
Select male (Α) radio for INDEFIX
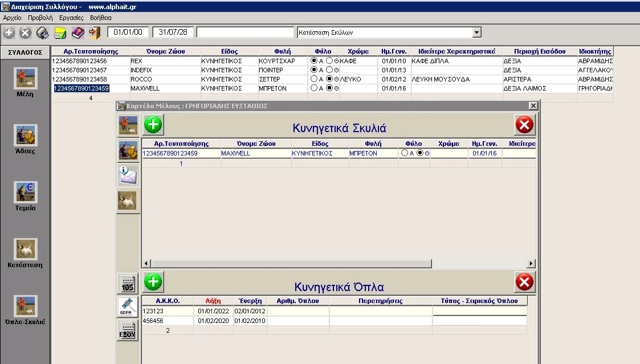tap(314, 69)
